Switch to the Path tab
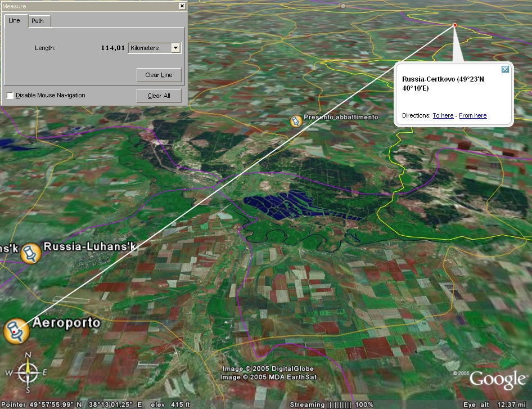This screenshot has height=409, width=532. click(38, 21)
